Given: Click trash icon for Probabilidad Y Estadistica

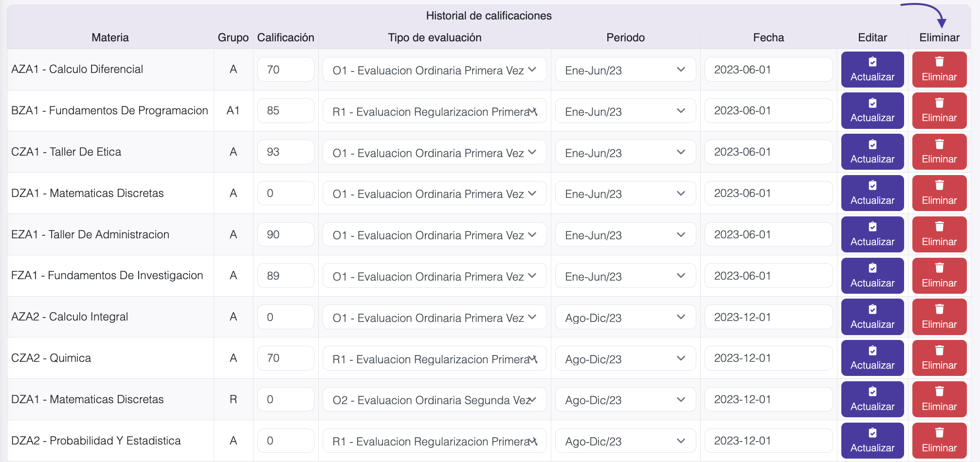Looking at the screenshot, I should (939, 433).
